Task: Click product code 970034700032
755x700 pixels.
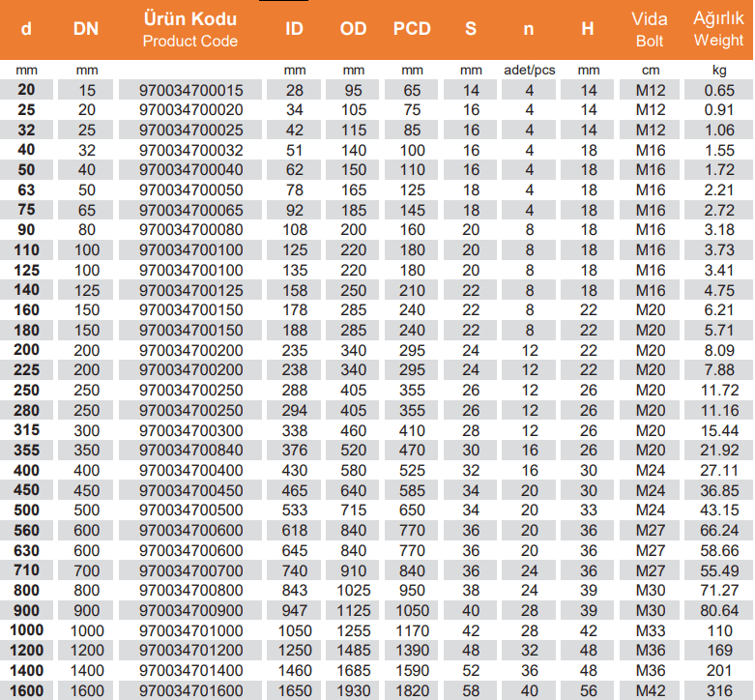Action: (x=190, y=150)
